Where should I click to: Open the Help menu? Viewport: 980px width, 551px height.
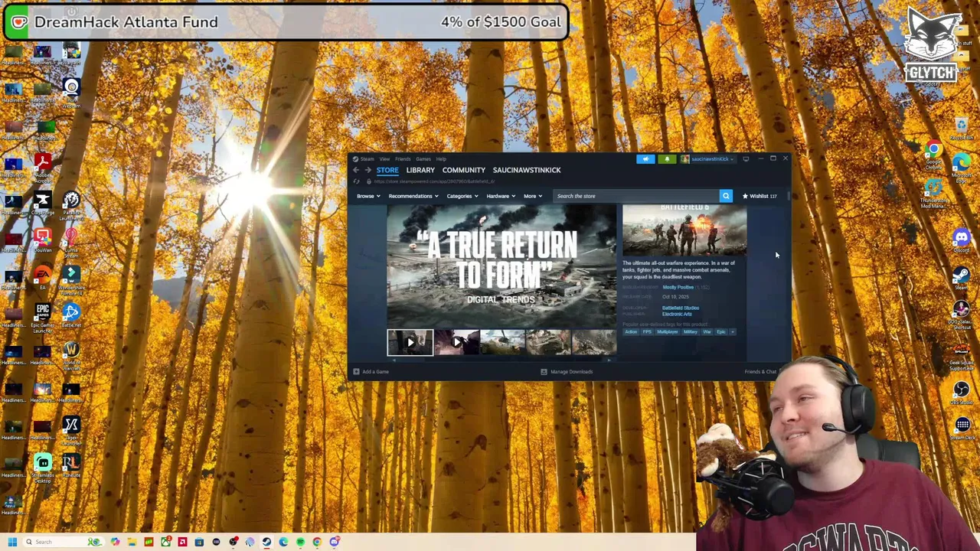(441, 159)
